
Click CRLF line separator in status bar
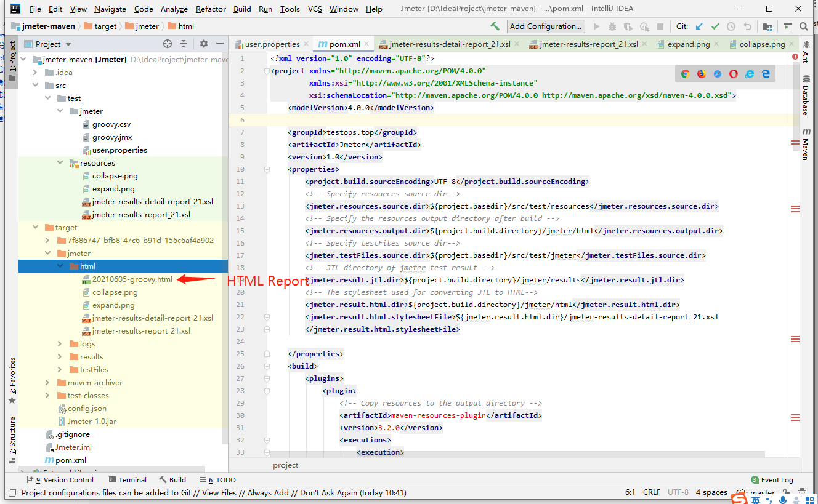click(652, 492)
